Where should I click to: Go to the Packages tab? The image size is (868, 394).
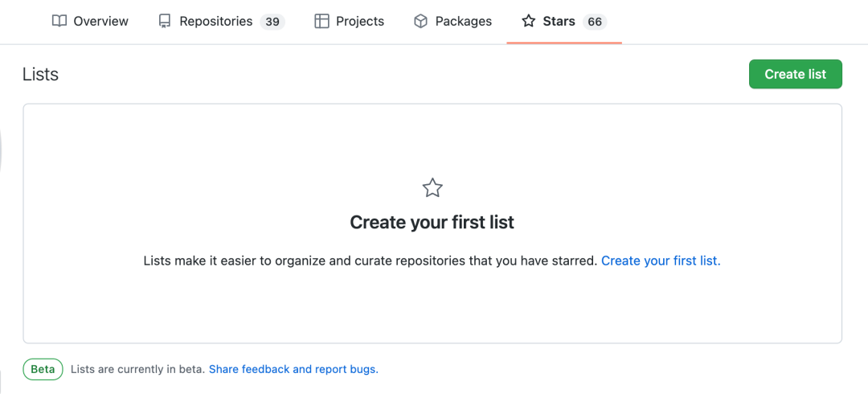pos(452,22)
